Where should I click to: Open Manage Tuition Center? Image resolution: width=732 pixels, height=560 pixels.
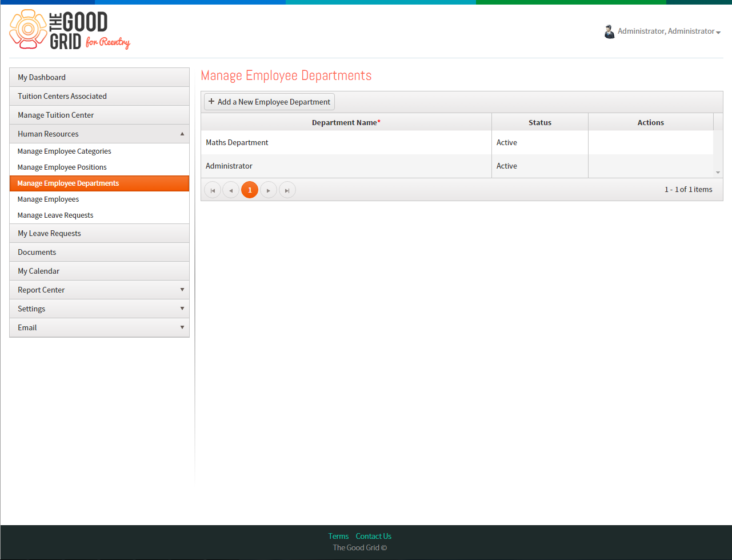[99, 115]
